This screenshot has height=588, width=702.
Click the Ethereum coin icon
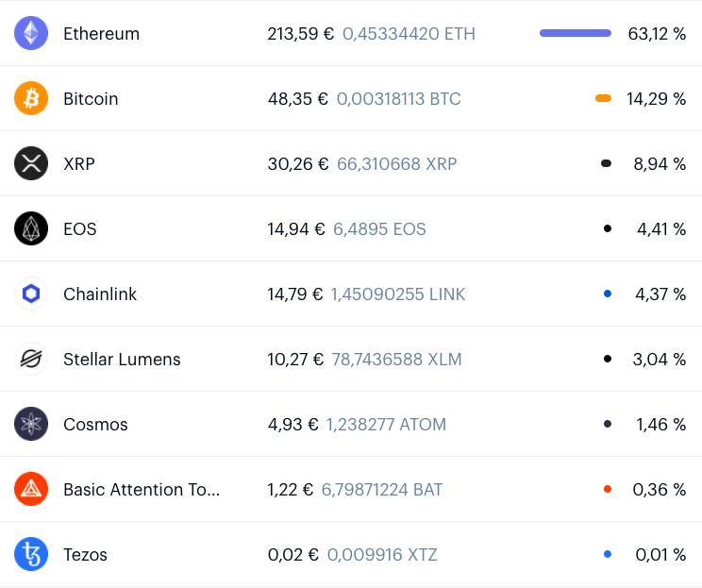tap(31, 33)
